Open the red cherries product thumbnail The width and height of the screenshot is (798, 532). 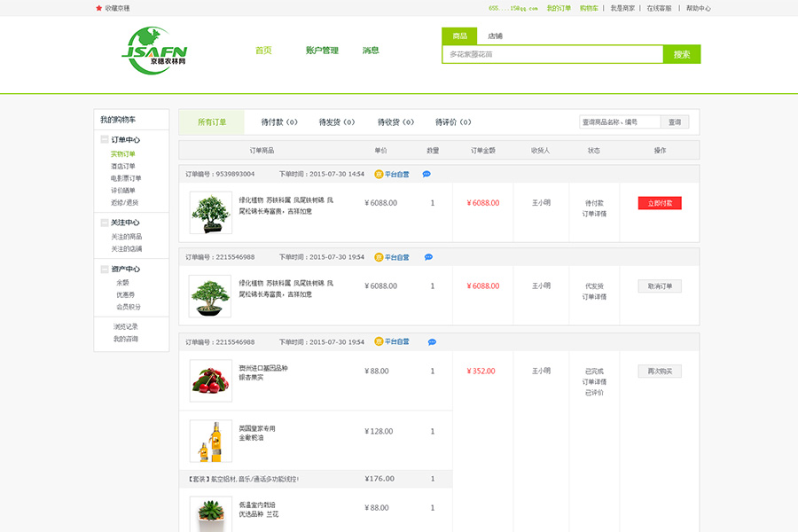pos(211,380)
